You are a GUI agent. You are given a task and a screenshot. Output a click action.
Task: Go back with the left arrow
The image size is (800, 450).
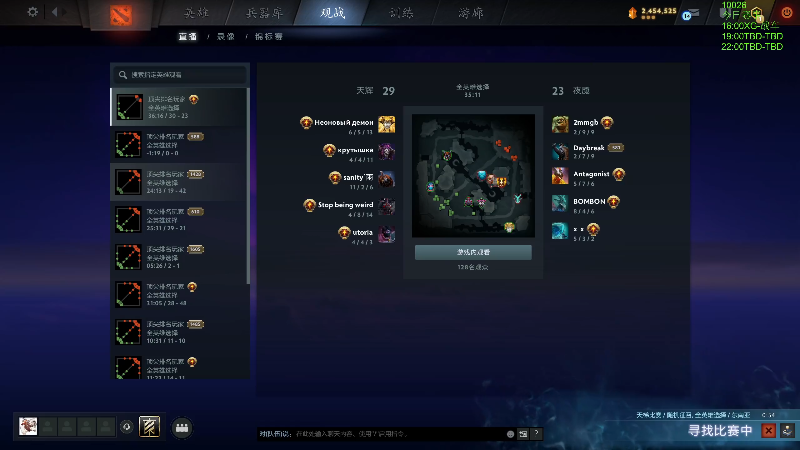(x=55, y=12)
